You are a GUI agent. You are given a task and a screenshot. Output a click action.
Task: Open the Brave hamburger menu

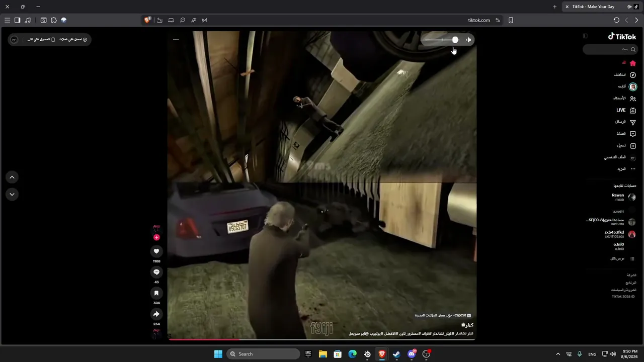click(7, 20)
